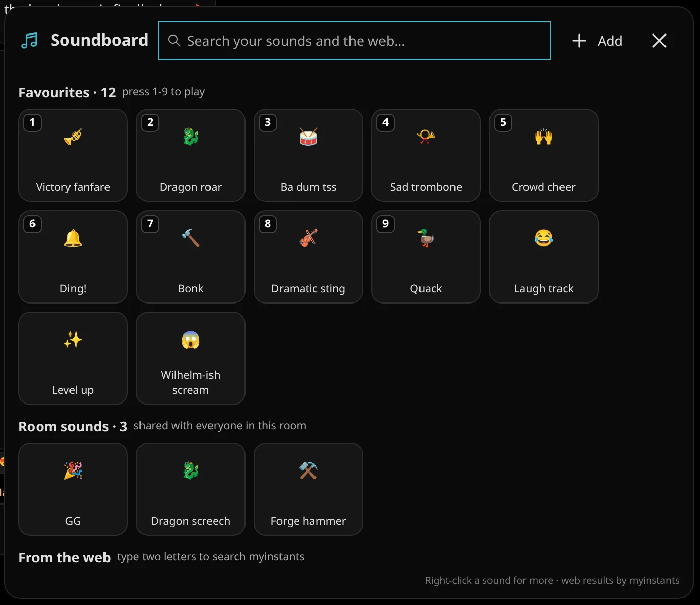Click the plus icon beside Add

point(579,41)
